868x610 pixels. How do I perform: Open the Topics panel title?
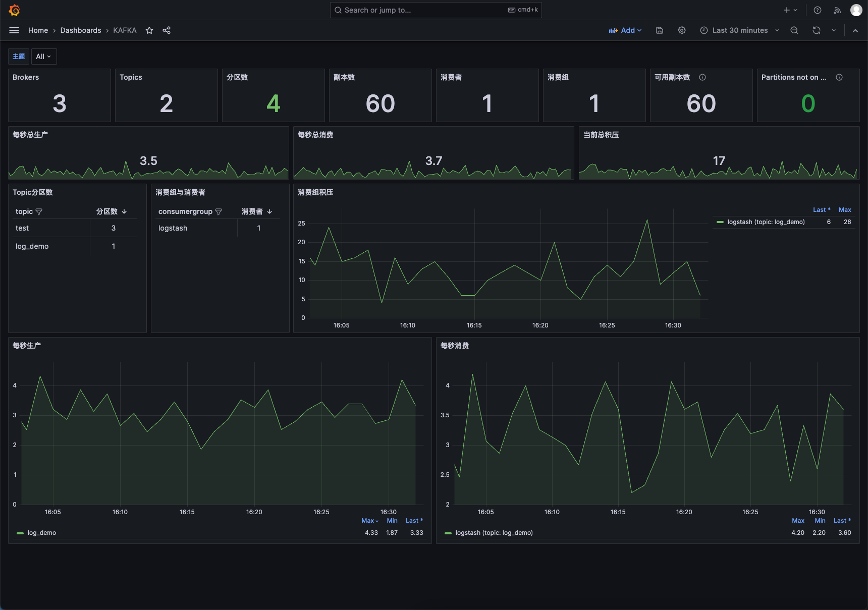(x=131, y=77)
